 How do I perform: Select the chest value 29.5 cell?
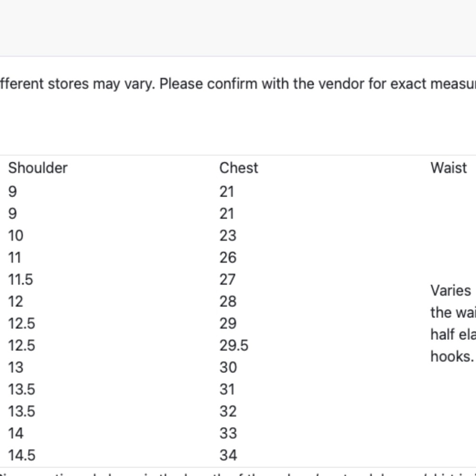click(x=234, y=346)
